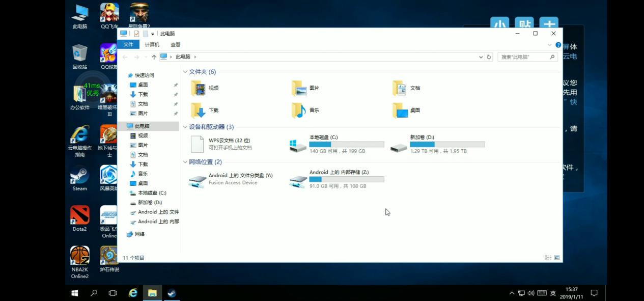Open the 文件 ribbon tab

[x=128, y=45]
